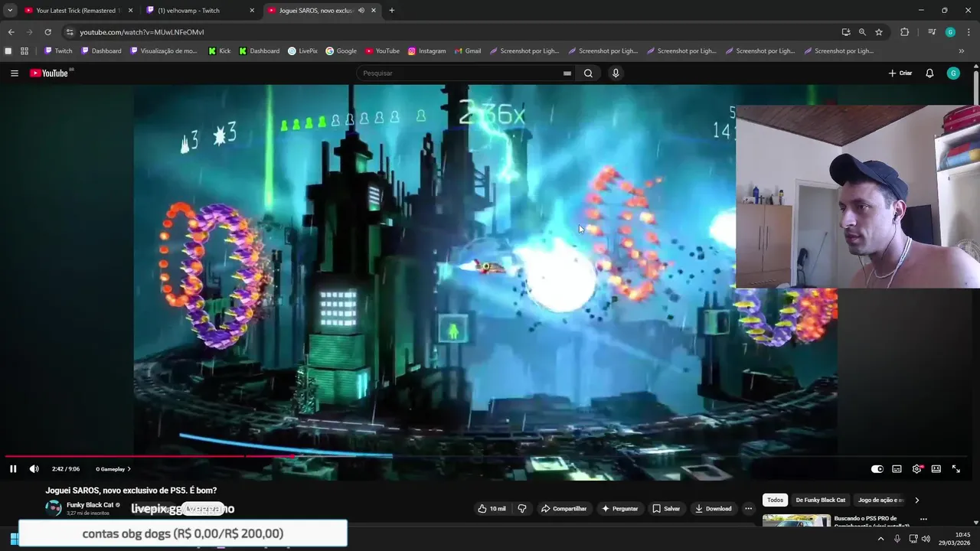Reload the current page

coord(47,32)
